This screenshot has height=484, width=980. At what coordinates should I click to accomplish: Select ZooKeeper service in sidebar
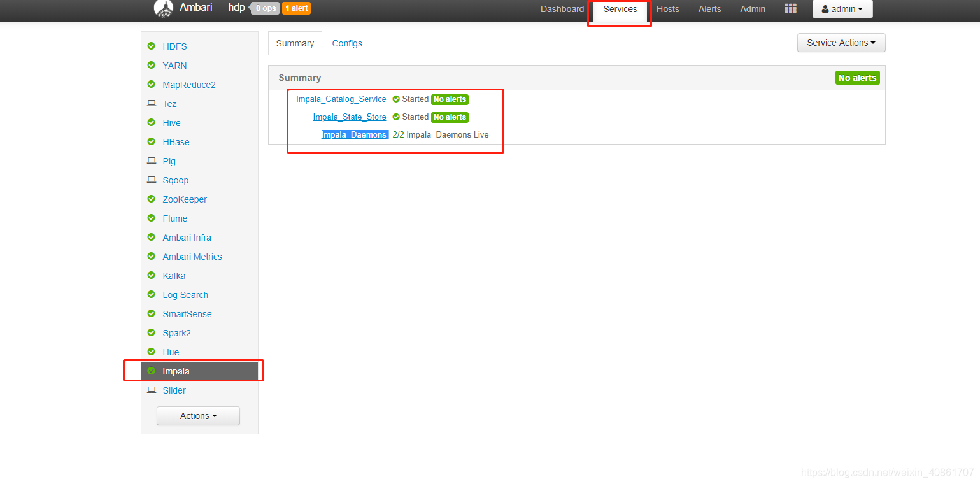[x=185, y=199]
